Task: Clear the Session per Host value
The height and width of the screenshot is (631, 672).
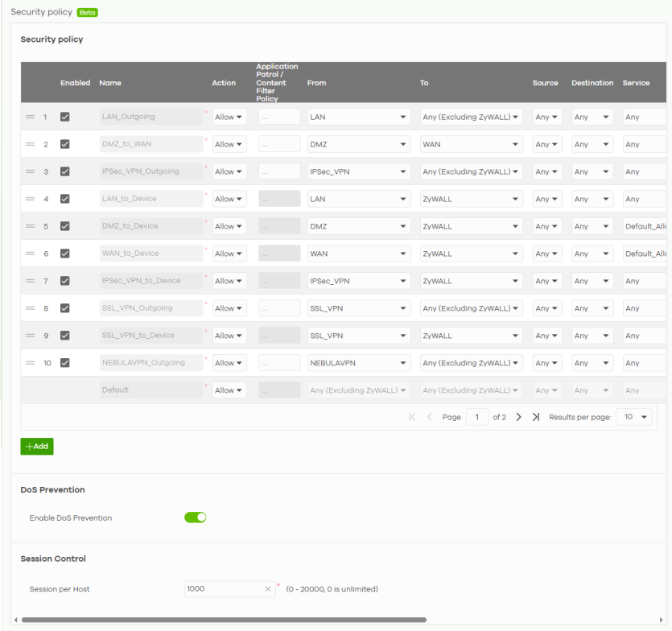Action: click(268, 589)
